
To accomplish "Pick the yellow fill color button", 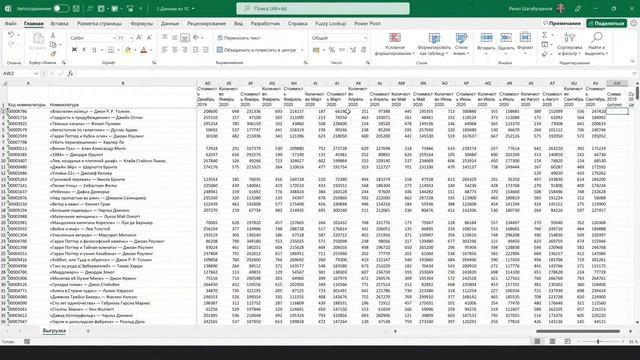I will 128,50.
